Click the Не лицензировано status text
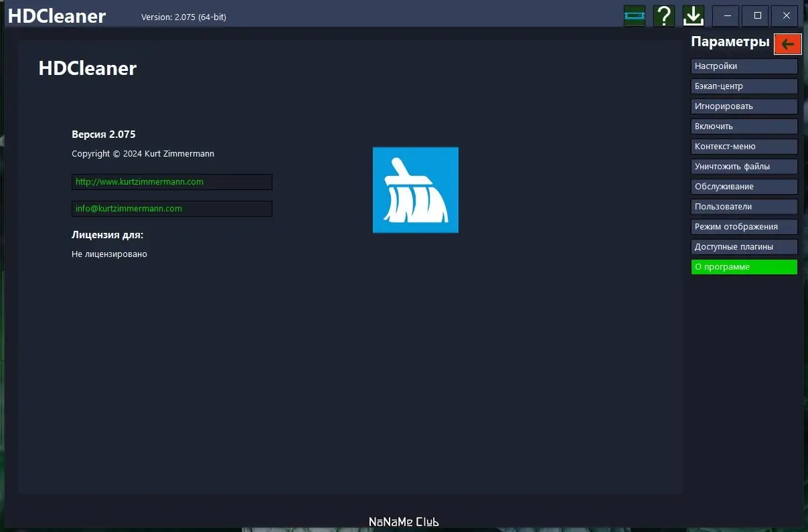This screenshot has height=532, width=808. pos(109,254)
